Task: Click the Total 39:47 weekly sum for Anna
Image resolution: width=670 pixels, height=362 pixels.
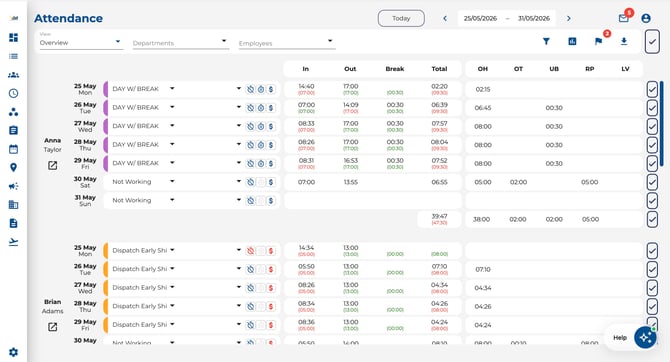Action: pos(439,216)
